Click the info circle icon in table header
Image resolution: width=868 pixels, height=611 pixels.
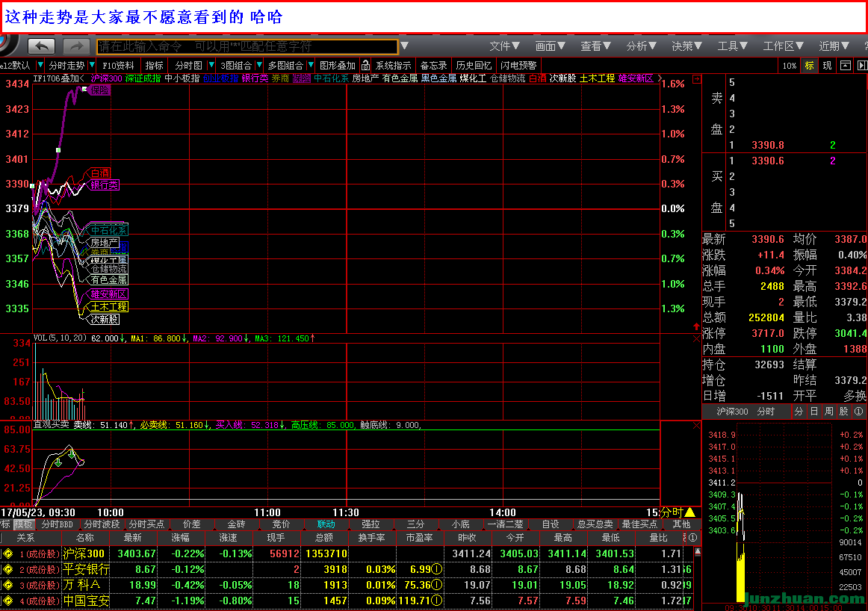click(x=692, y=537)
